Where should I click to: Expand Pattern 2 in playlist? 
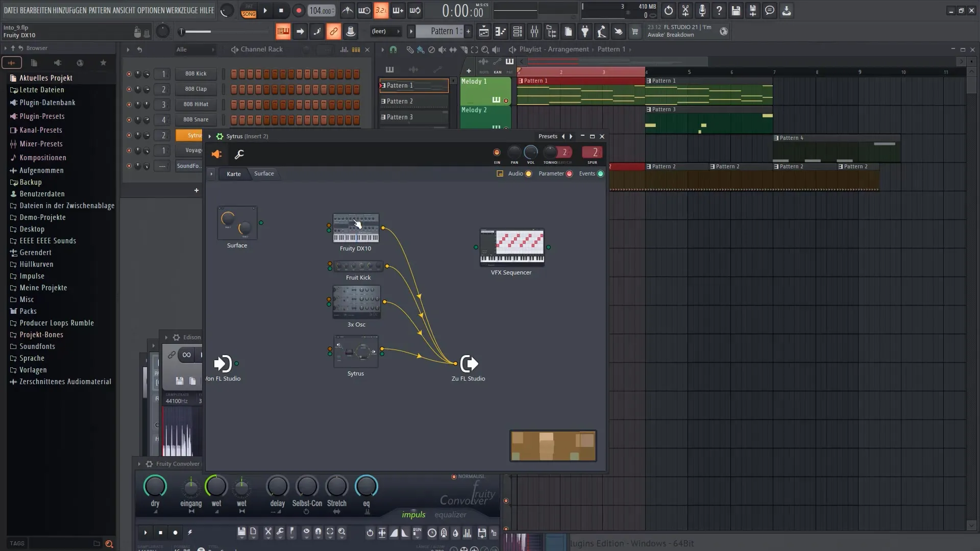(x=384, y=101)
